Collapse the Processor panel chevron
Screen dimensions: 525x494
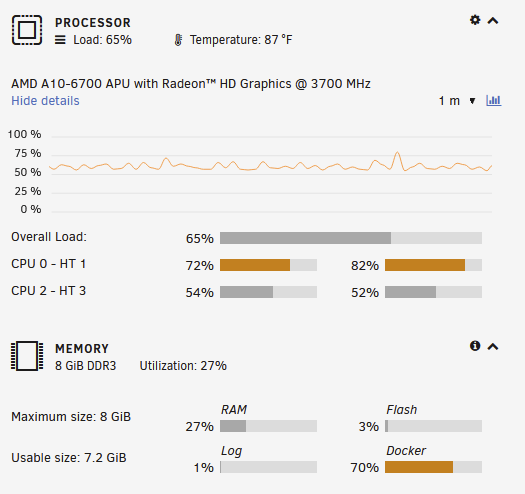pyautogui.click(x=493, y=21)
